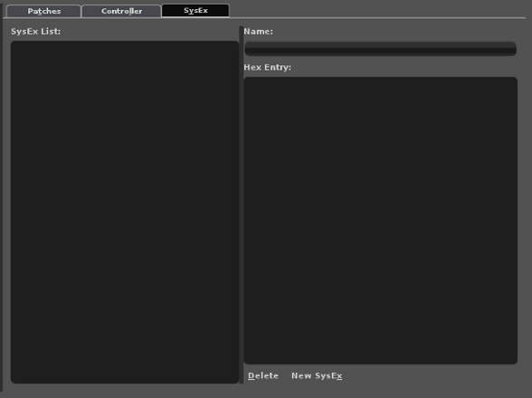Viewport: 532px width, 398px height.
Task: Show the Controller settings tab
Action: coord(121,11)
